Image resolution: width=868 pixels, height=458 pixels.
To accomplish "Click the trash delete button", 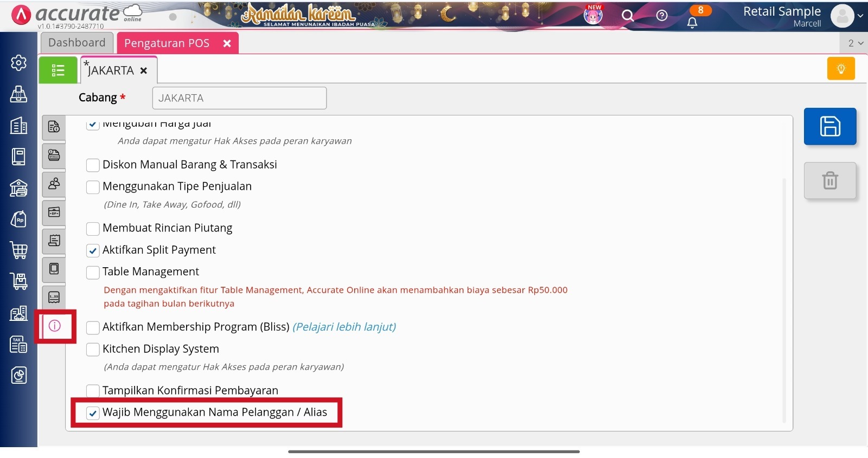I will (830, 180).
